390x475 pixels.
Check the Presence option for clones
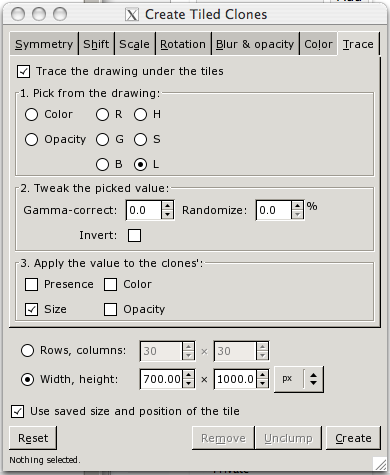pos(31,285)
